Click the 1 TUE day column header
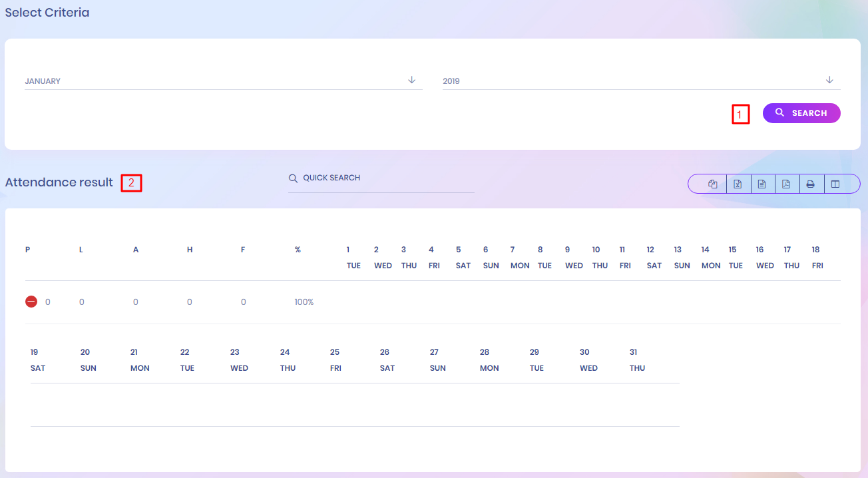Screen dimensions: 868x478 [x=353, y=258]
